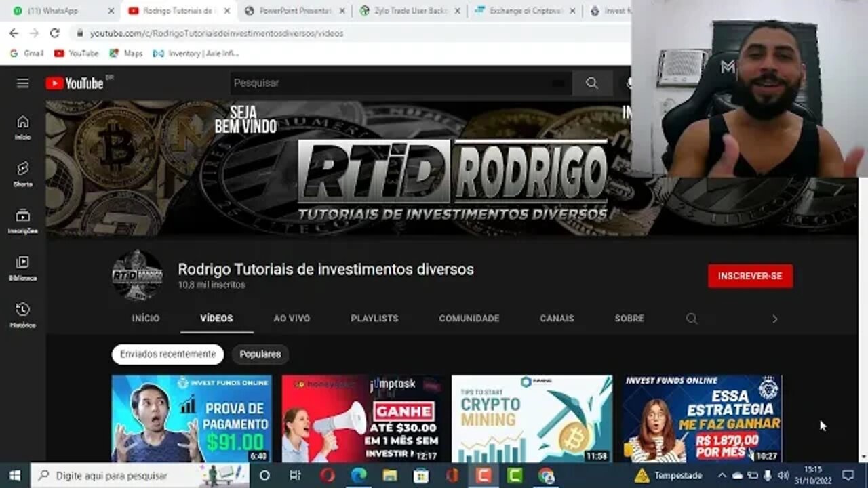This screenshot has height=488, width=868.
Task: Open File Explorer from the taskbar
Action: point(389,475)
